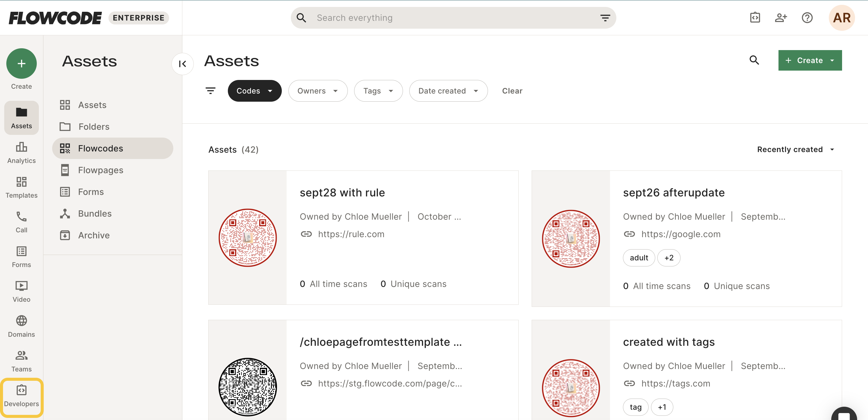Open Templates from the left rail
The image size is (868, 420).
(21, 188)
